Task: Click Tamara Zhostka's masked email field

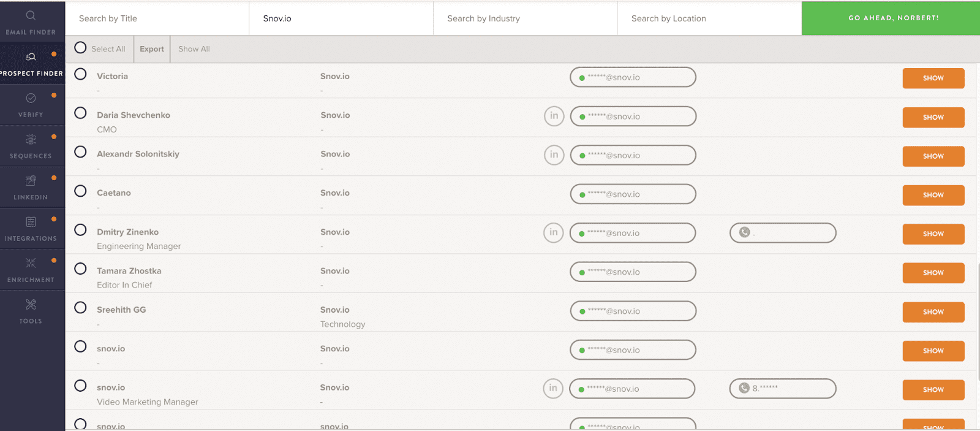Action: click(633, 272)
